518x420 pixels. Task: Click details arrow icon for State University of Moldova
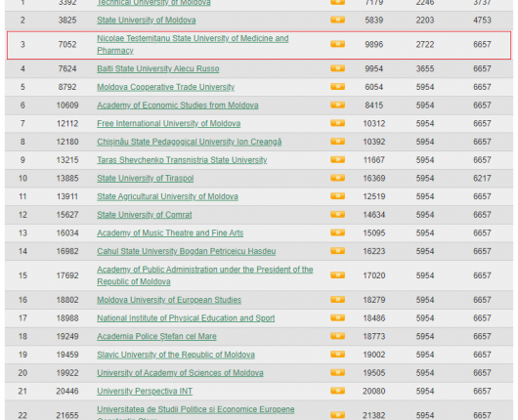(337, 20)
